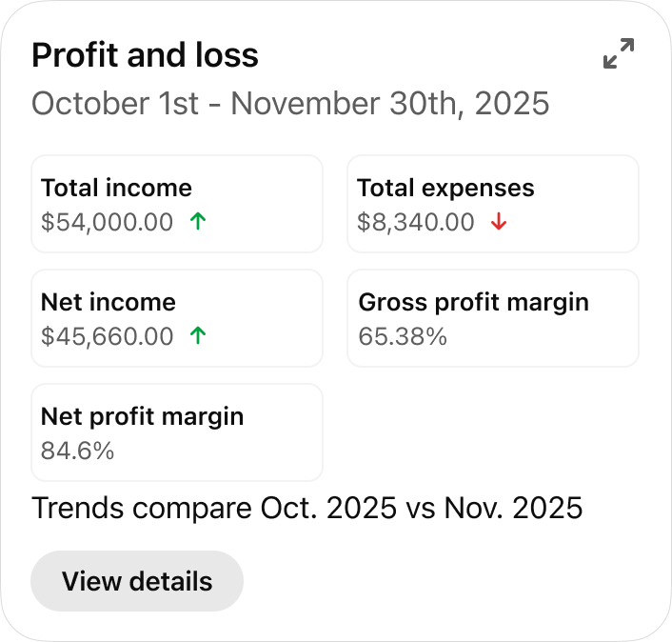This screenshot has width=672, height=642.
Task: Click the "Total expenses" label text
Action: click(x=445, y=188)
